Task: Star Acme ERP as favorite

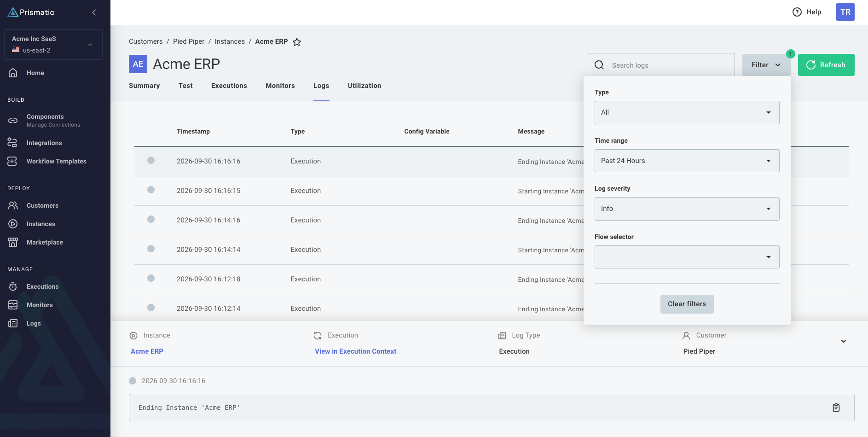Action: pos(297,42)
